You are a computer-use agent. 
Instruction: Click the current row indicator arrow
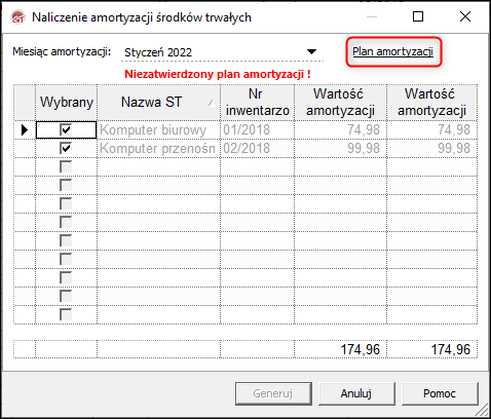pos(24,130)
